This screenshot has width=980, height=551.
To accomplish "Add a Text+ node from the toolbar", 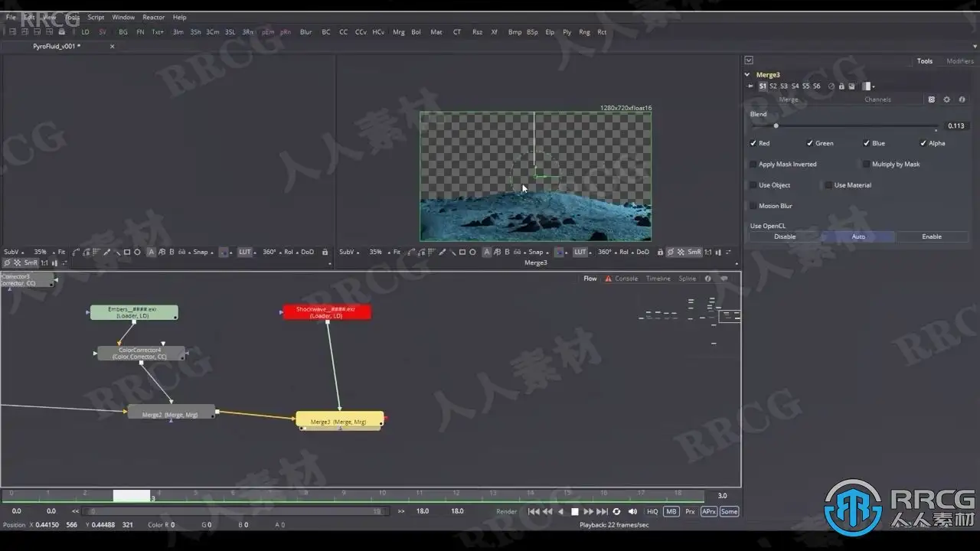I will pyautogui.click(x=158, y=32).
